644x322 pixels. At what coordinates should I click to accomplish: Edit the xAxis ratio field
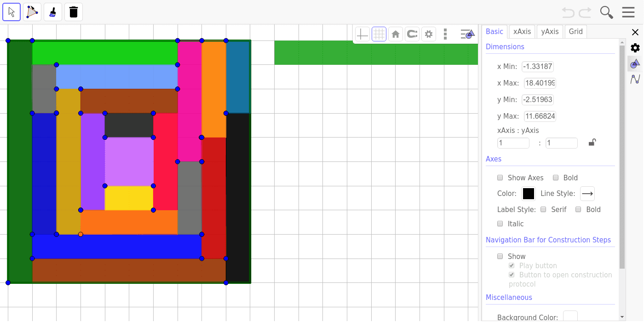pyautogui.click(x=513, y=143)
